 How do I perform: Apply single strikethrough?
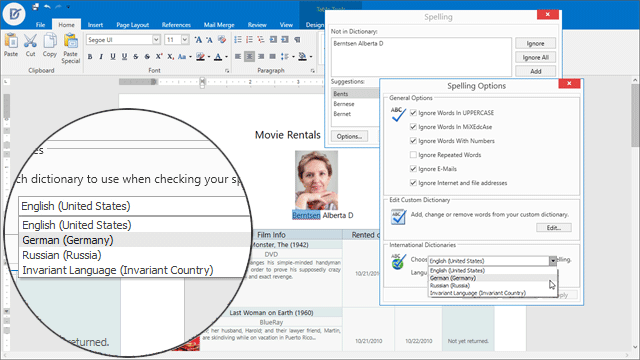(x=136, y=57)
